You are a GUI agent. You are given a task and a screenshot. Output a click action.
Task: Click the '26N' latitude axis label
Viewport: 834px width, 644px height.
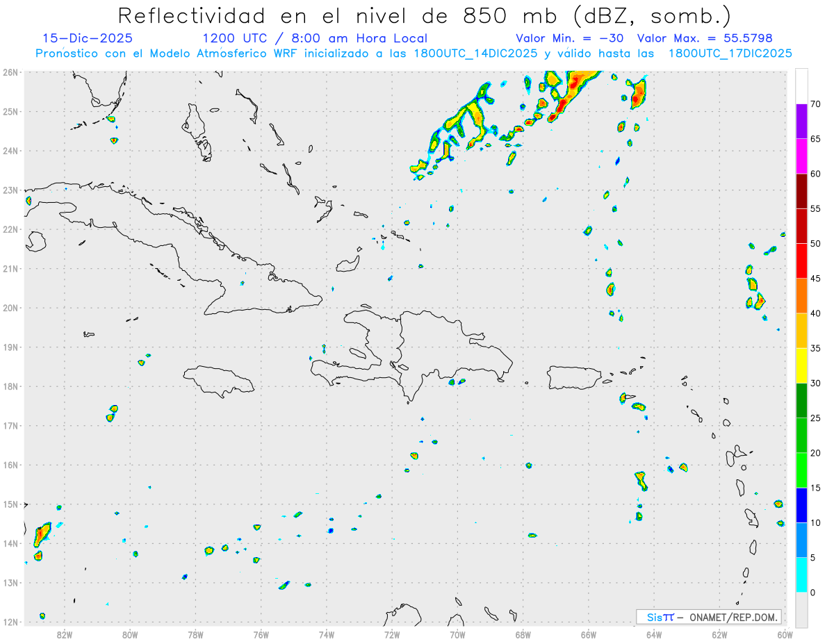pos(10,72)
